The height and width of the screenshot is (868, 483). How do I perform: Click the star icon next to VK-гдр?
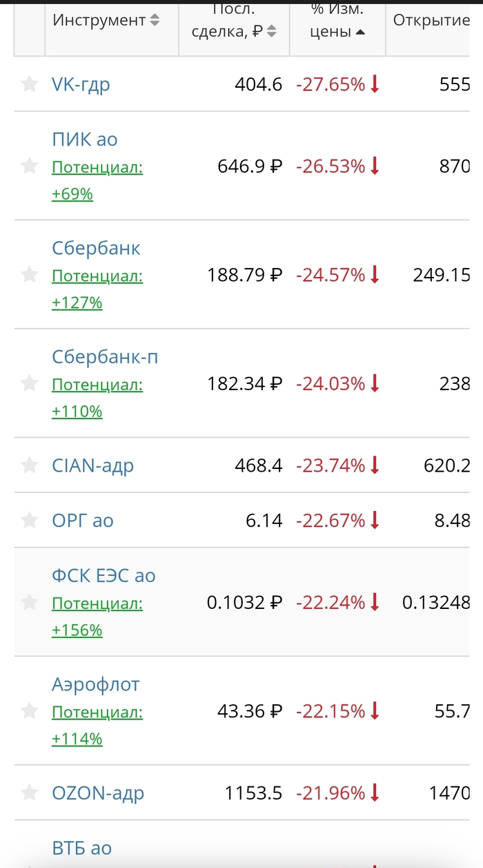tap(30, 84)
